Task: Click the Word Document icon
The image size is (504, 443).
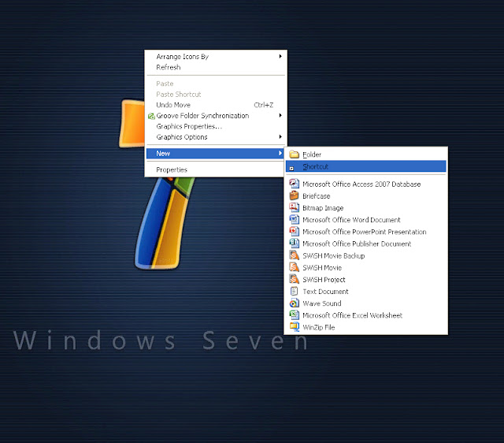Action: point(294,219)
